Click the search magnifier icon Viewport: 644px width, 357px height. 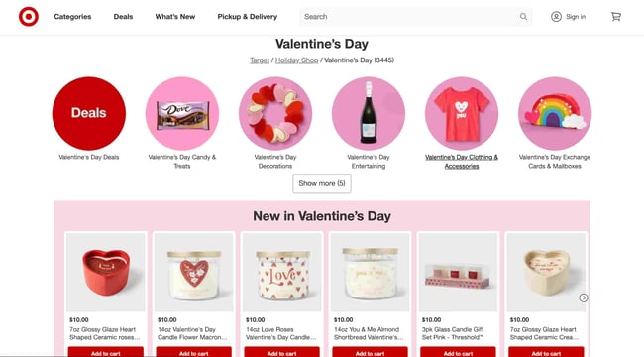point(523,17)
